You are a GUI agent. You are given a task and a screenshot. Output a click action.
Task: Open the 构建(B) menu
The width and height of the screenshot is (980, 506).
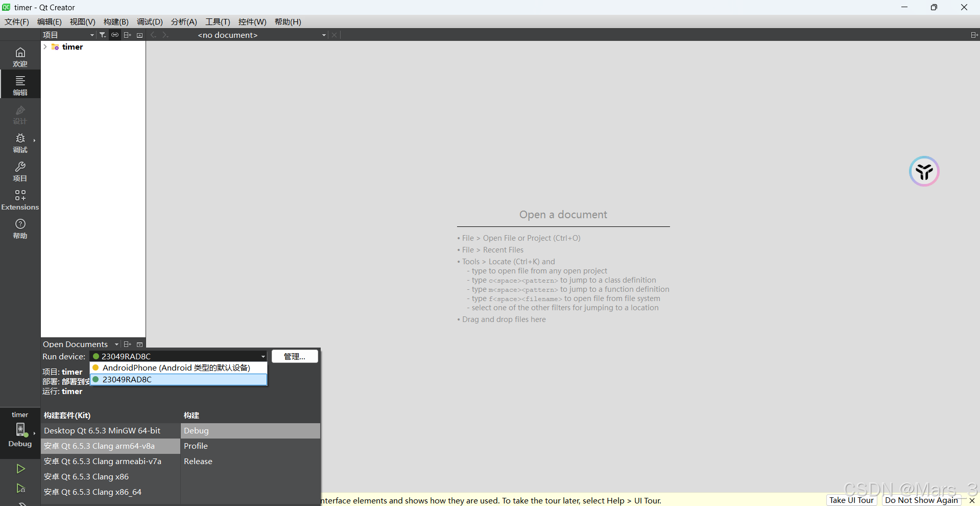click(x=116, y=21)
